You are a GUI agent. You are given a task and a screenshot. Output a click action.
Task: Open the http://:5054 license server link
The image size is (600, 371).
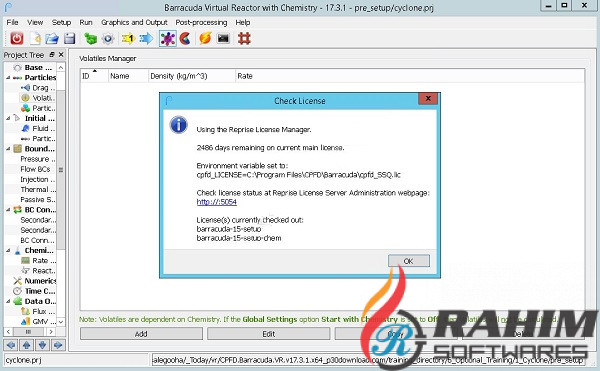click(x=217, y=202)
